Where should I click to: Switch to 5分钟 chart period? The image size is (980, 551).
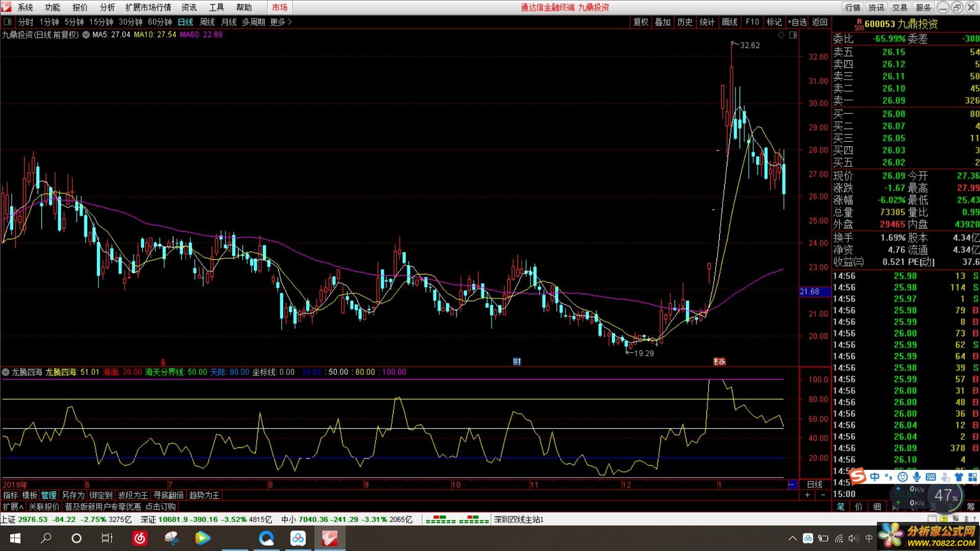74,22
